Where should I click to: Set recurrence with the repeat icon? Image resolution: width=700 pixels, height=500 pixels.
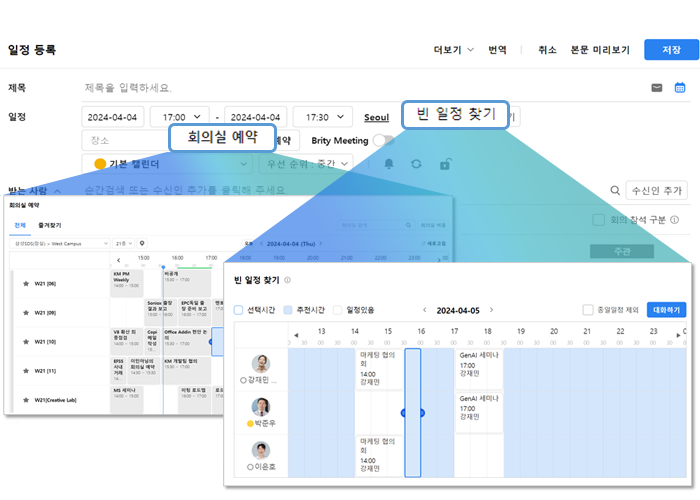click(x=416, y=164)
